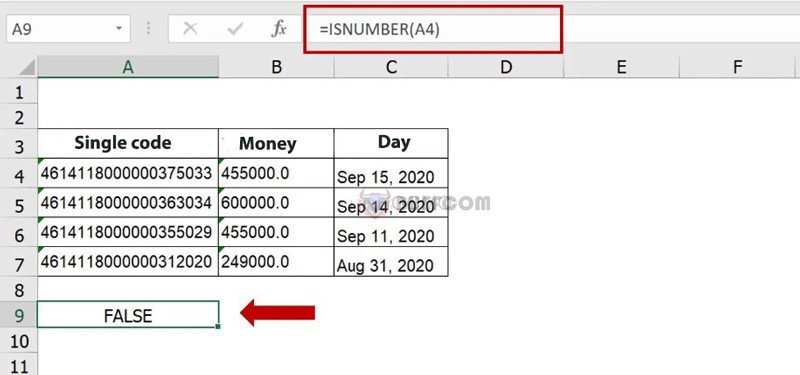Select column E header
The width and height of the screenshot is (800, 375).
point(621,67)
